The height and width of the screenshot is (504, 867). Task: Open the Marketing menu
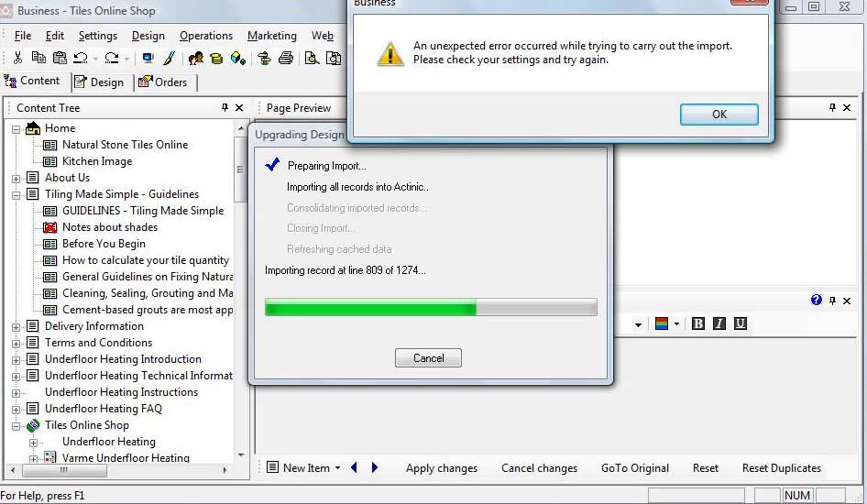(x=271, y=36)
